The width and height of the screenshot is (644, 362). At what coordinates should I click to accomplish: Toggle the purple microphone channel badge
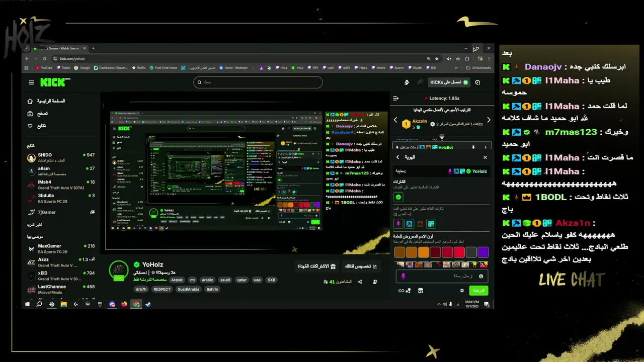click(398, 224)
